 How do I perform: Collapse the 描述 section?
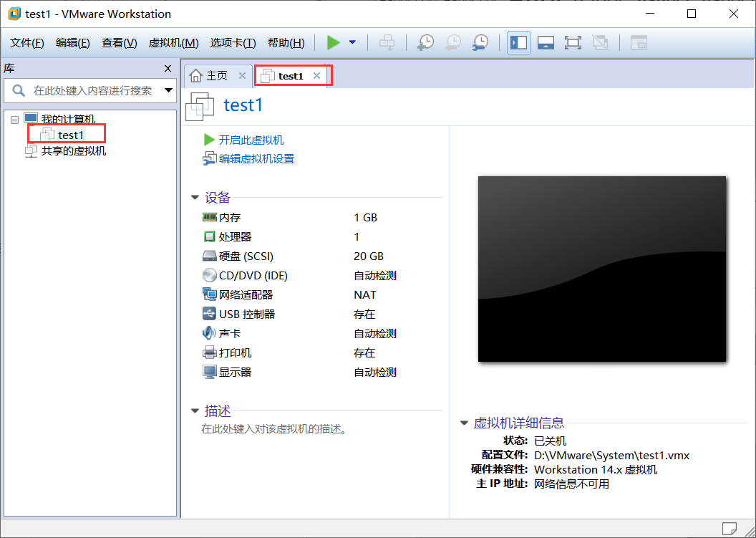[x=195, y=411]
